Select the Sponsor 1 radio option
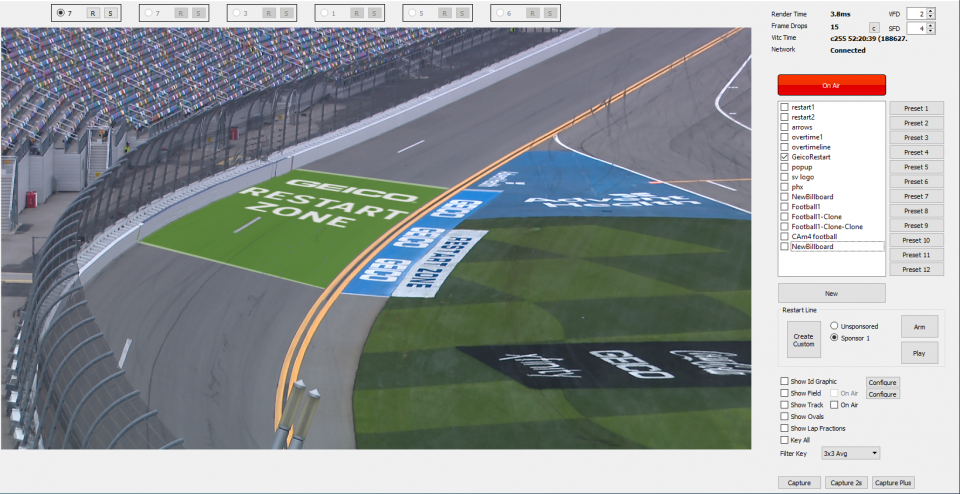 tap(834, 338)
